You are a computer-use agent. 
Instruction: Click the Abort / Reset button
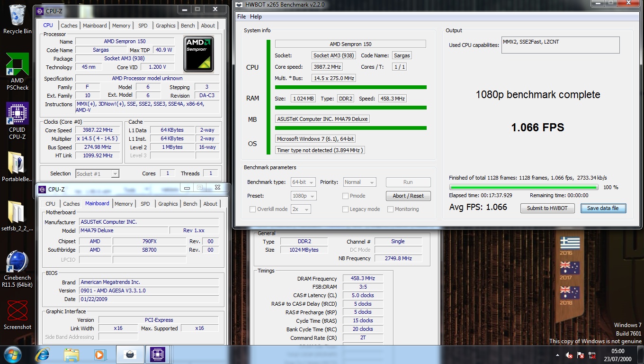click(408, 196)
